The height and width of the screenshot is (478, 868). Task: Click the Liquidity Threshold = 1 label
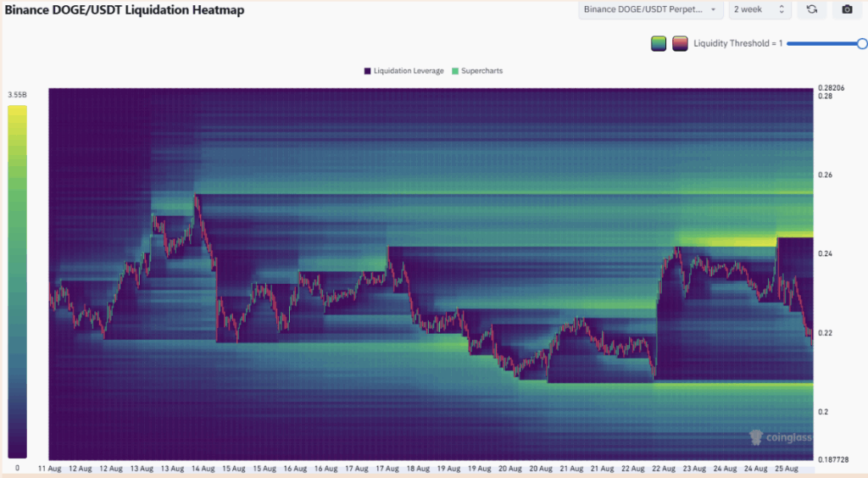coord(738,43)
